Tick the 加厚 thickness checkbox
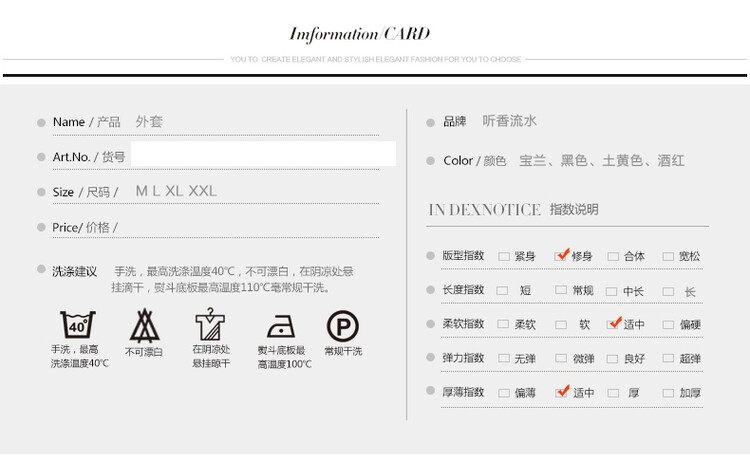The width and height of the screenshot is (750, 461). tap(668, 393)
